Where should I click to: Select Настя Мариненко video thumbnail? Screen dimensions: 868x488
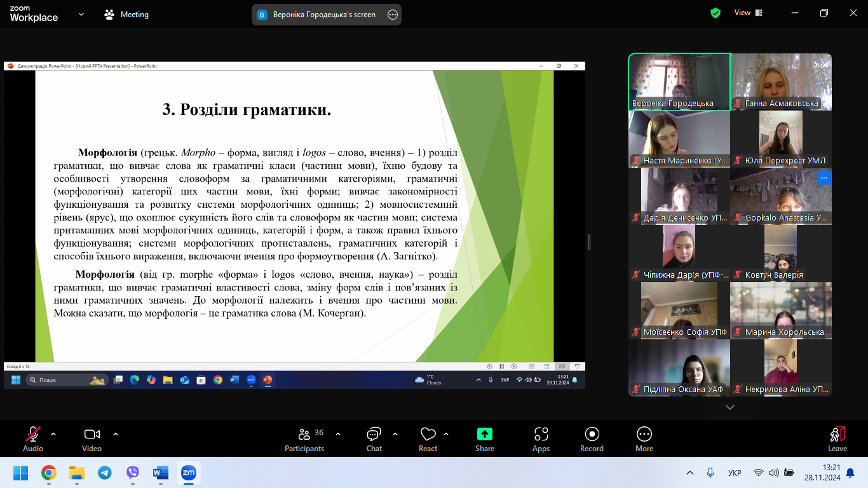tap(679, 139)
